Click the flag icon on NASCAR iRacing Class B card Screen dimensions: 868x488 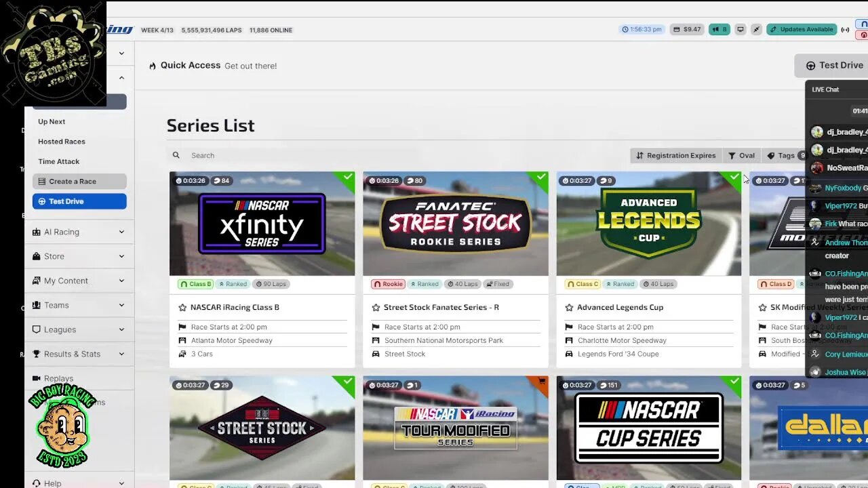[x=182, y=327]
